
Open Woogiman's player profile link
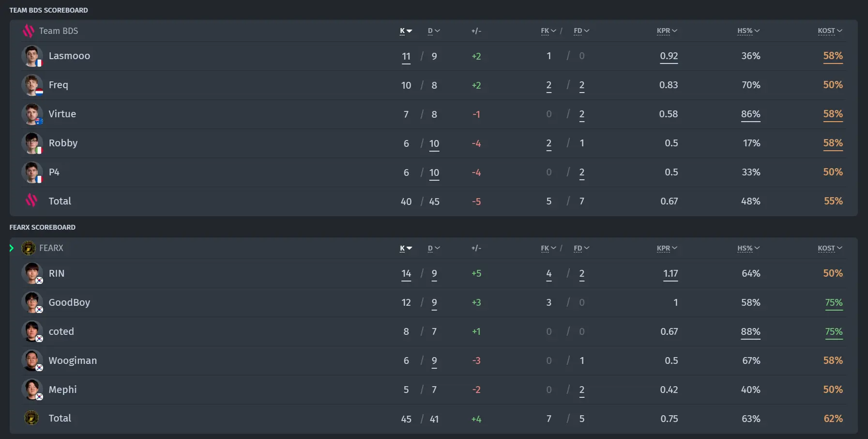(73, 361)
